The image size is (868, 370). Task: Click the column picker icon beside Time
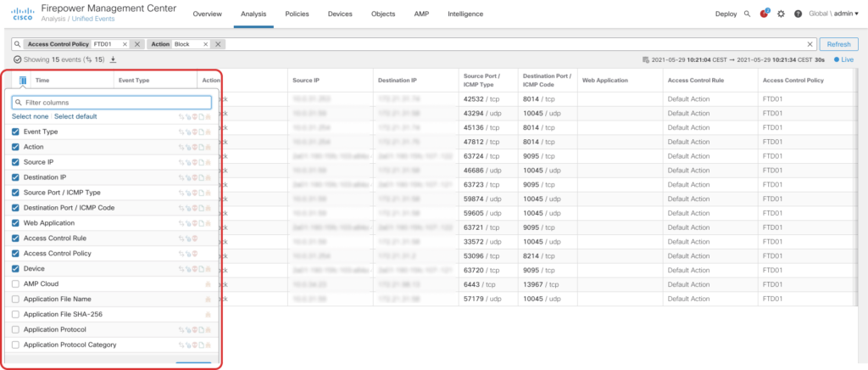[23, 81]
